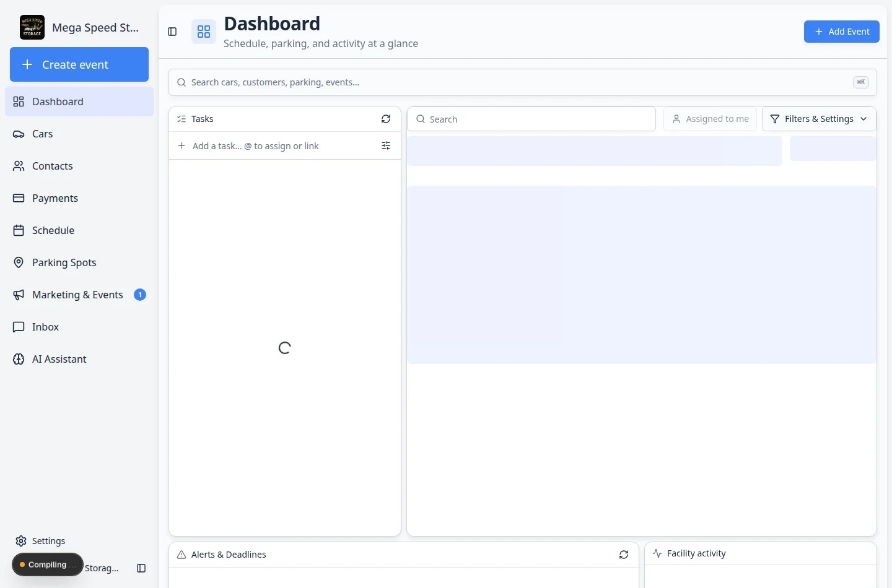Navigate to the Schedule page

tap(79, 230)
